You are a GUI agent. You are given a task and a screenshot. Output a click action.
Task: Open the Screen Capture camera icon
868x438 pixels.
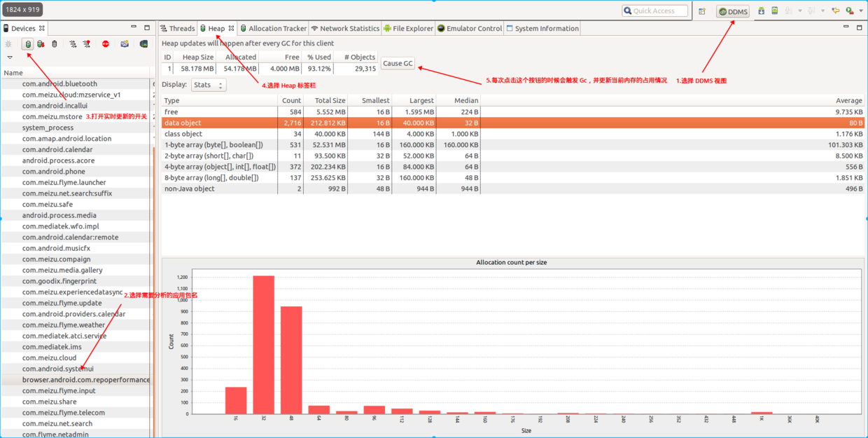[x=125, y=44]
